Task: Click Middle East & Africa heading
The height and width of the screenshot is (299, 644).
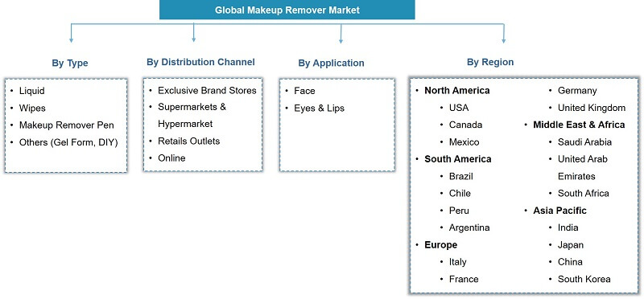Action: tap(579, 125)
